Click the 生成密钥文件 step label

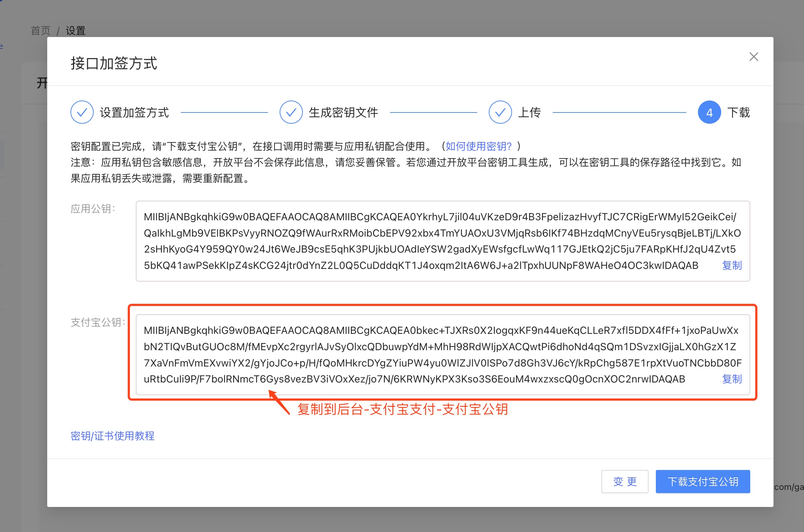[343, 112]
